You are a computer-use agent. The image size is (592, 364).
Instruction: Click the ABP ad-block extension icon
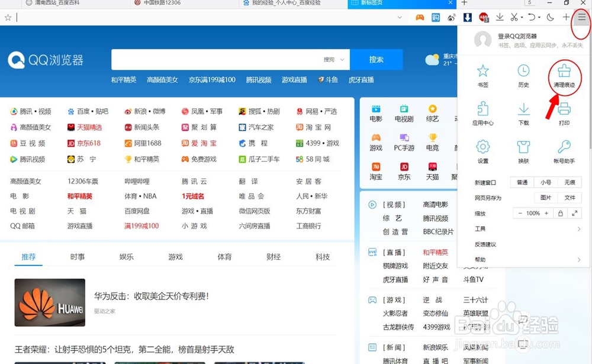(x=484, y=17)
